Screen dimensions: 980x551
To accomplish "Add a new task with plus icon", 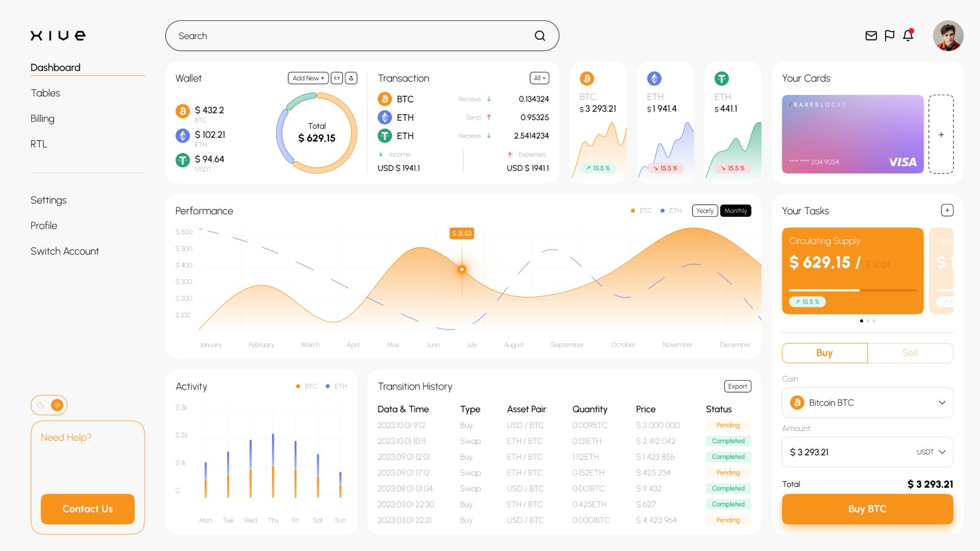I will 947,210.
